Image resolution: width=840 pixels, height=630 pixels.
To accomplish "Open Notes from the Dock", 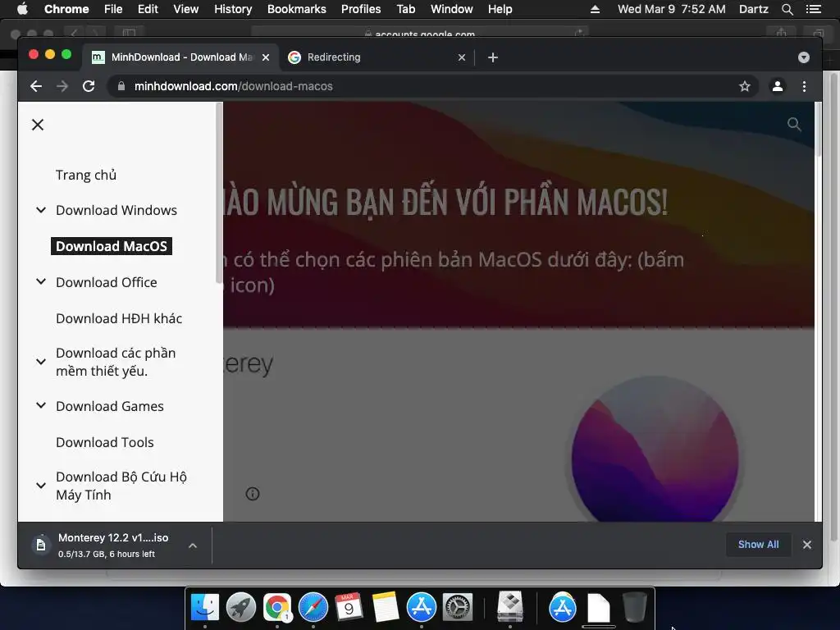I will coord(386,607).
